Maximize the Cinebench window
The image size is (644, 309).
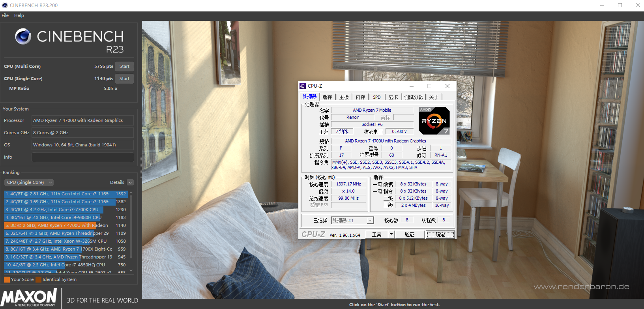pyautogui.click(x=620, y=5)
